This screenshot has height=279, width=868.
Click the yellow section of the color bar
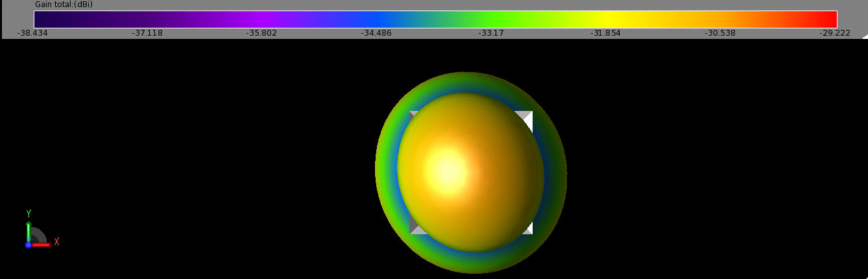(616, 19)
